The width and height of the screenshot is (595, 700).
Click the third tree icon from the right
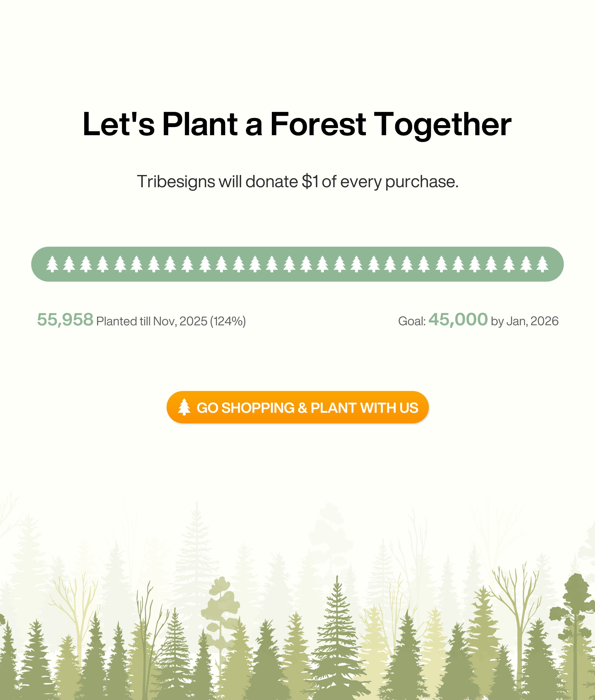coord(509,264)
